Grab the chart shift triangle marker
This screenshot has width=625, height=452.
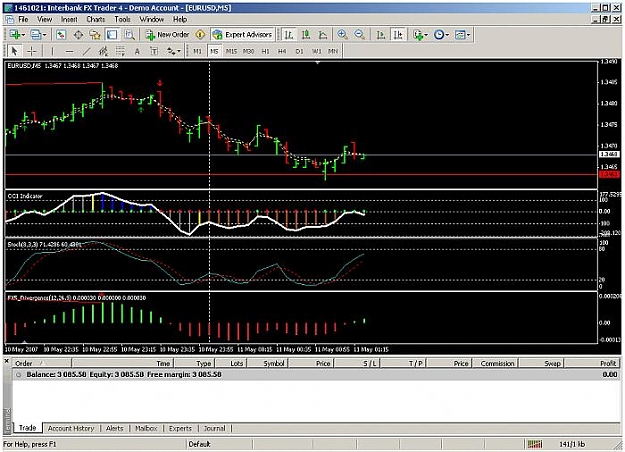[x=317, y=63]
